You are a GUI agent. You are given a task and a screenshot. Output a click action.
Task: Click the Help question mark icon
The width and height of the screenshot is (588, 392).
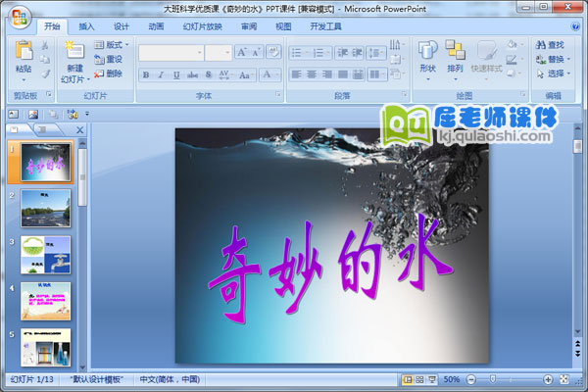574,26
